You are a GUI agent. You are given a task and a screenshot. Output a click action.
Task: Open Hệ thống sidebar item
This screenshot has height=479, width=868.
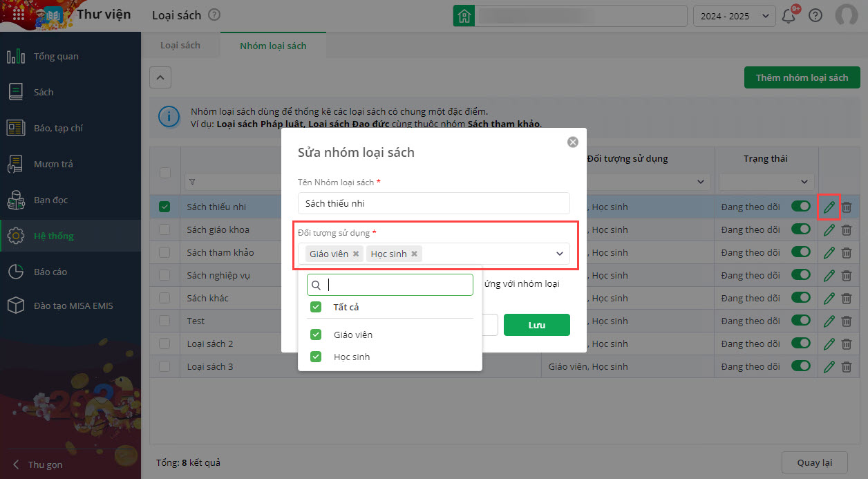point(70,236)
